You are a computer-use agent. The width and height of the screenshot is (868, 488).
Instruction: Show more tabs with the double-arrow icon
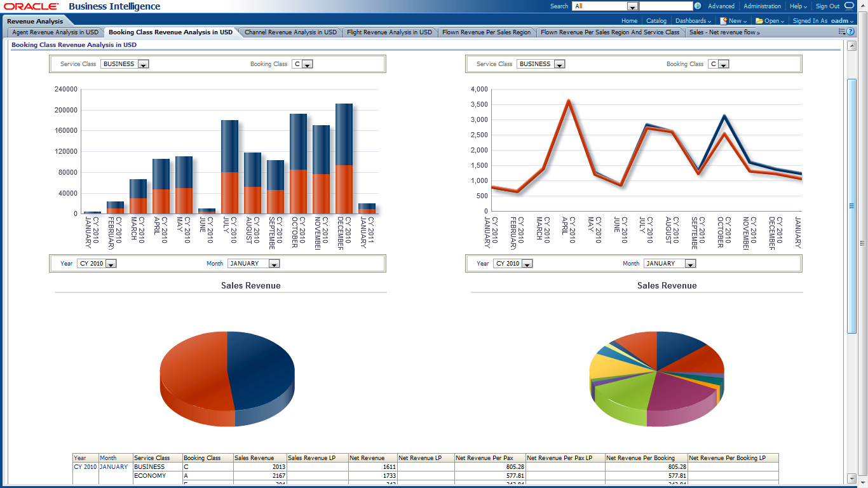pos(758,32)
